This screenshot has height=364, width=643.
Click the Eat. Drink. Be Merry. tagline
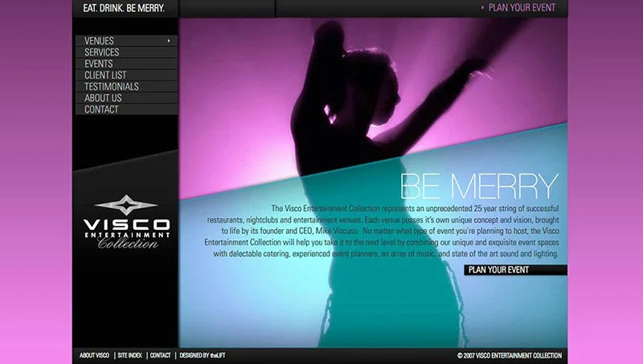pyautogui.click(x=124, y=8)
